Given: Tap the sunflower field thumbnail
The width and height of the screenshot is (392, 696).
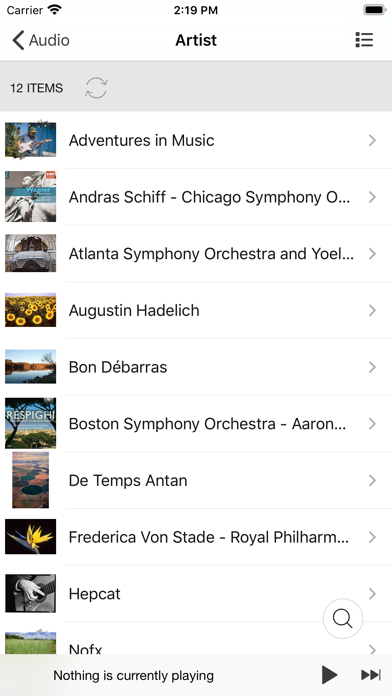Looking at the screenshot, I should 31,310.
